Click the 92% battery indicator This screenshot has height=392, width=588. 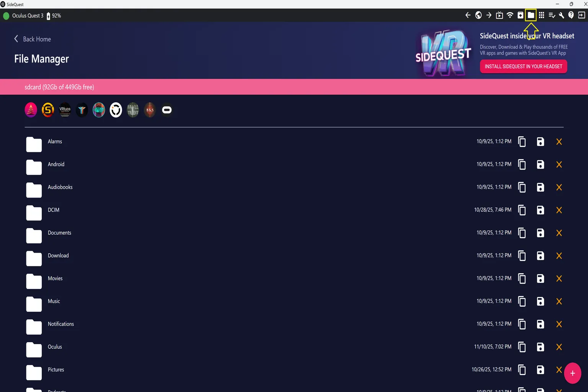pos(54,16)
